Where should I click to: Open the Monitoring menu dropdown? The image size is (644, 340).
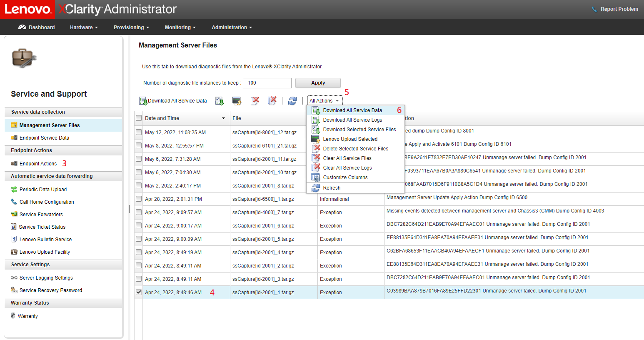pyautogui.click(x=180, y=27)
